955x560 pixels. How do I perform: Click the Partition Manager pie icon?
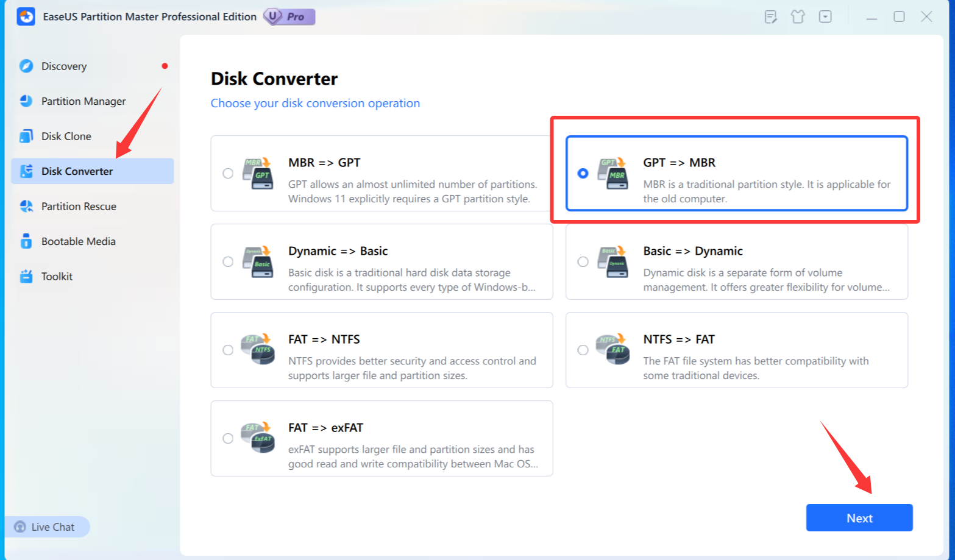coord(26,101)
